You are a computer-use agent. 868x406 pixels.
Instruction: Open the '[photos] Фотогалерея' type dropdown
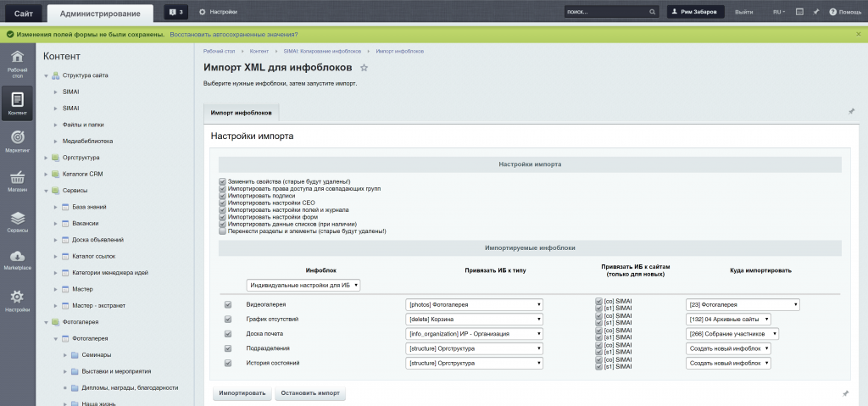coord(474,304)
